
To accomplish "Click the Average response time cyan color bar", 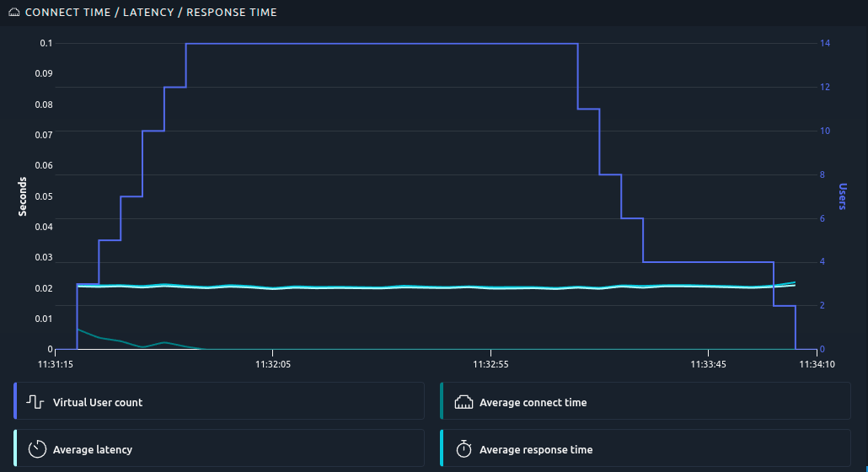I will (x=442, y=448).
